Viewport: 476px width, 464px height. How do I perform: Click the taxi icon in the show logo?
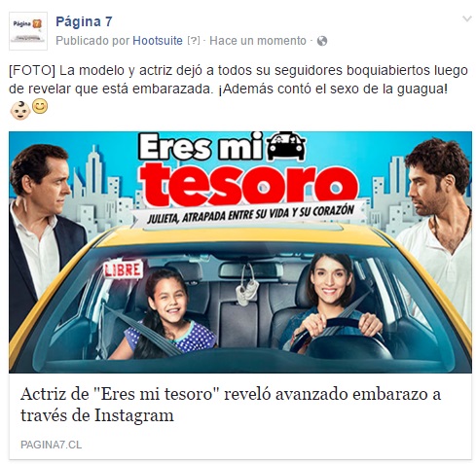pyautogui.click(x=286, y=146)
